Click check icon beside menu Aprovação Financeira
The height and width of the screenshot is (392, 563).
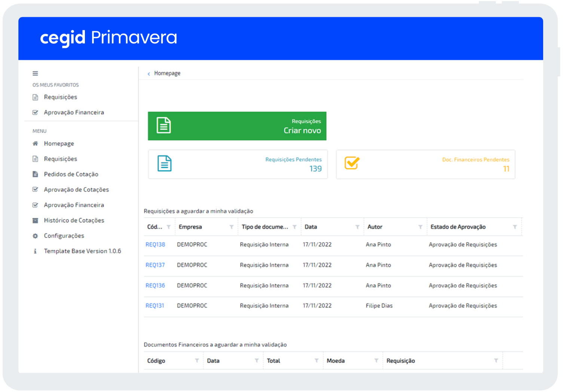(x=35, y=205)
